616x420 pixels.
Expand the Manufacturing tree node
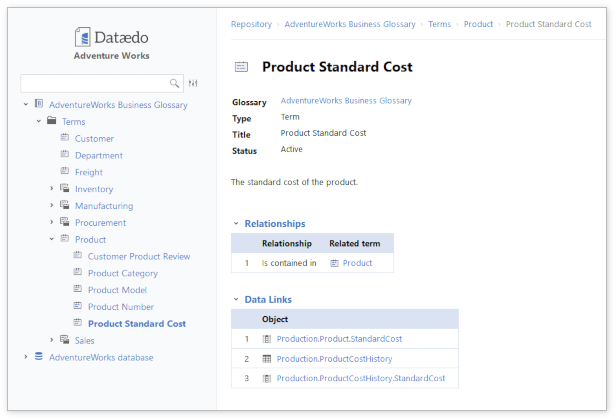[51, 205]
